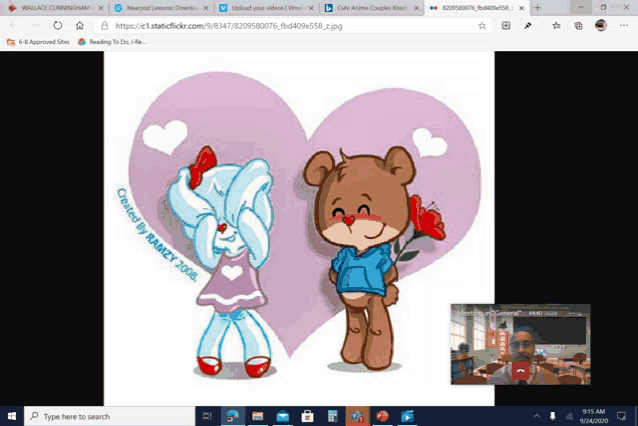Click the browser forward arrow
638x426 pixels.
coord(36,26)
